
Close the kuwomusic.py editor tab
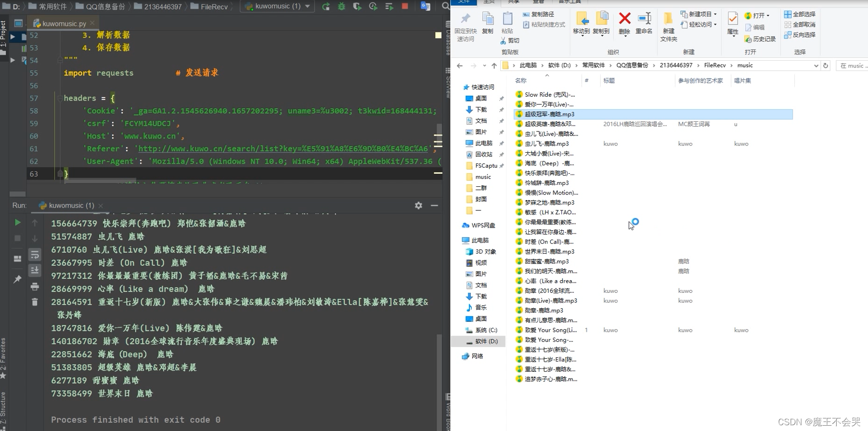coord(92,23)
